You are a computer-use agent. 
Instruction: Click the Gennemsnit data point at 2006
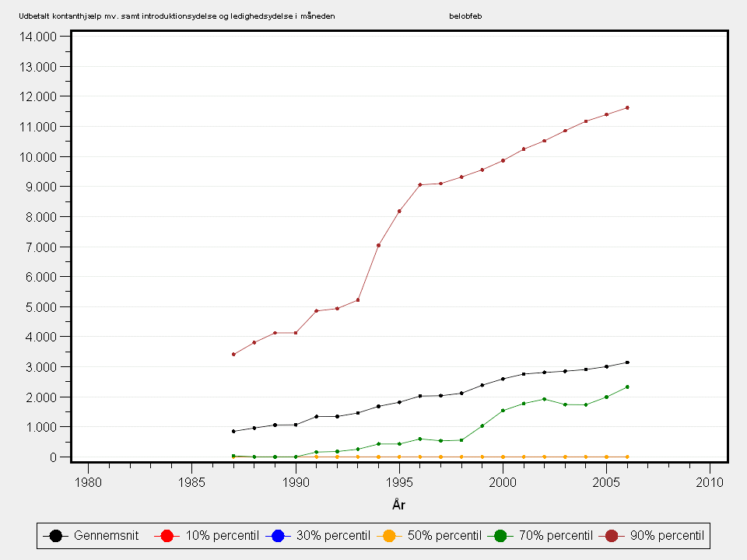627,362
